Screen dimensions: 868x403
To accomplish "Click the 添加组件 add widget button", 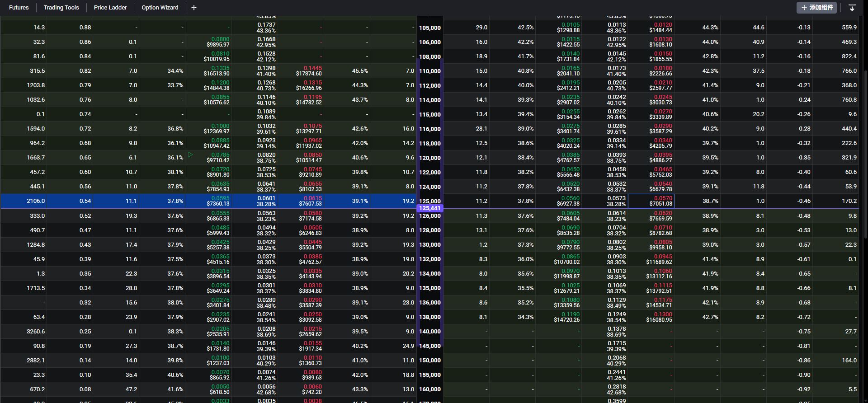I will click(816, 8).
